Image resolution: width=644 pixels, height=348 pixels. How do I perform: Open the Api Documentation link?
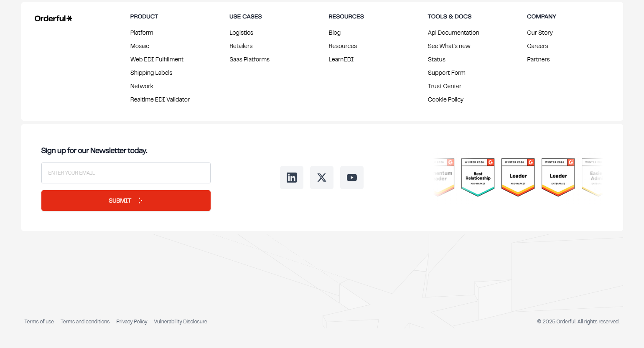(453, 33)
